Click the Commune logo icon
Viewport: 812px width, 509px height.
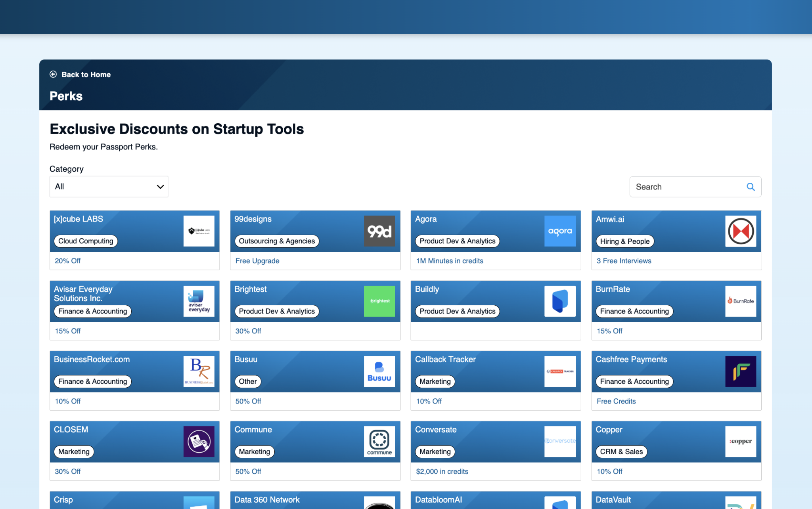tap(379, 442)
